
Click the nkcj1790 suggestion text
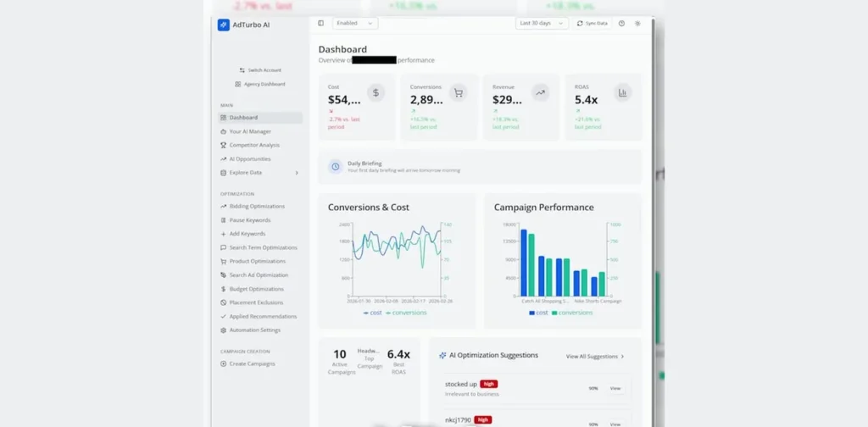pos(458,420)
